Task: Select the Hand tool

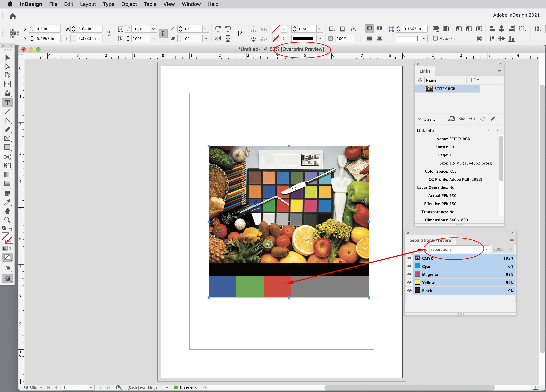Action: point(7,211)
